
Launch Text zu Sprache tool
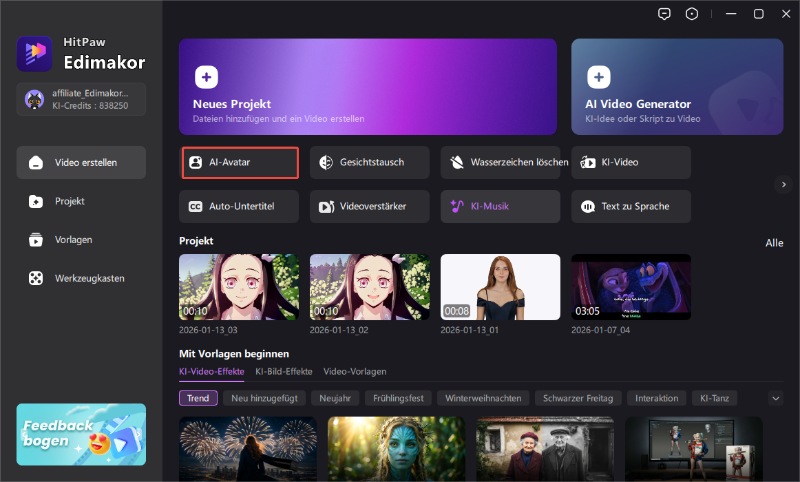[631, 206]
